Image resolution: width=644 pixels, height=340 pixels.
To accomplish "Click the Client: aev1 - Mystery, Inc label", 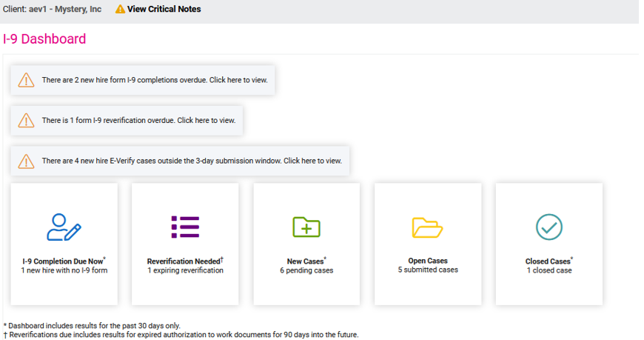I will point(52,9).
